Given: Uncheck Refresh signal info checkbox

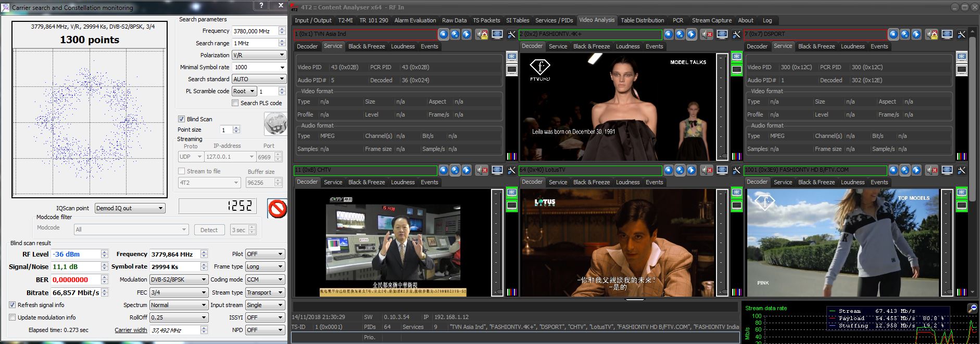Looking at the screenshot, I should pos(12,305).
